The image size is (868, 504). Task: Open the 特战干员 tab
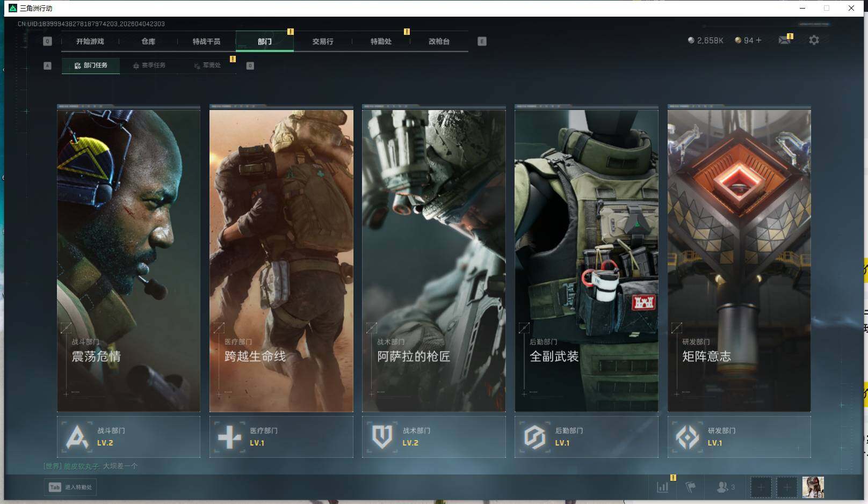pos(206,41)
